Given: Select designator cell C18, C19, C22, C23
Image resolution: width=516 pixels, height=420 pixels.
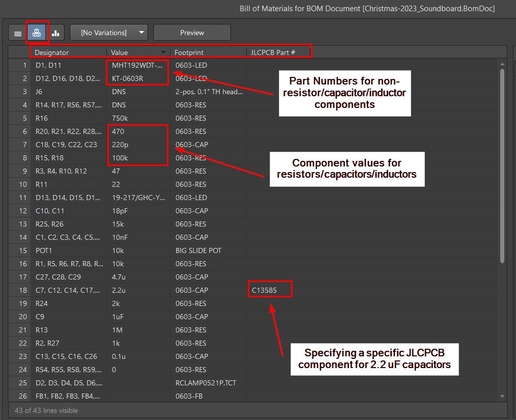Looking at the screenshot, I should pyautogui.click(x=69, y=145).
